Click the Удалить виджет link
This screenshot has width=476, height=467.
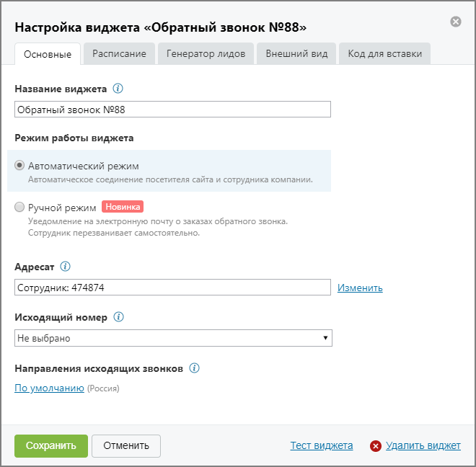pos(423,445)
